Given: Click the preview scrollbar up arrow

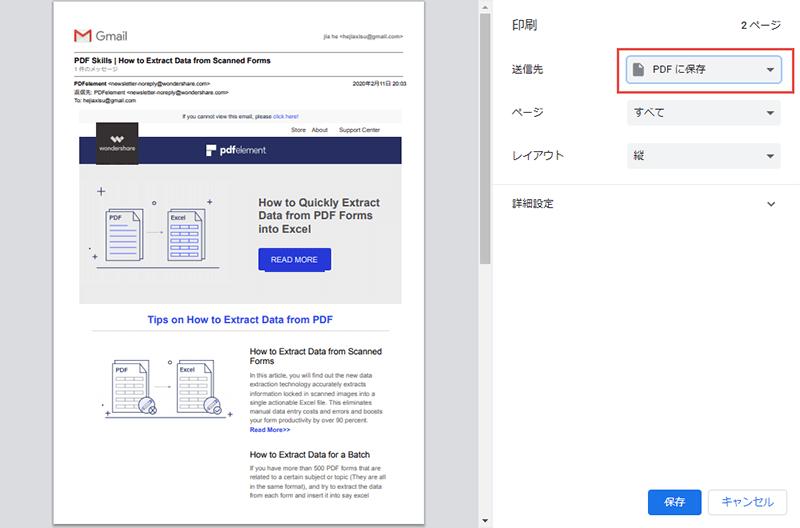Looking at the screenshot, I should 485,7.
